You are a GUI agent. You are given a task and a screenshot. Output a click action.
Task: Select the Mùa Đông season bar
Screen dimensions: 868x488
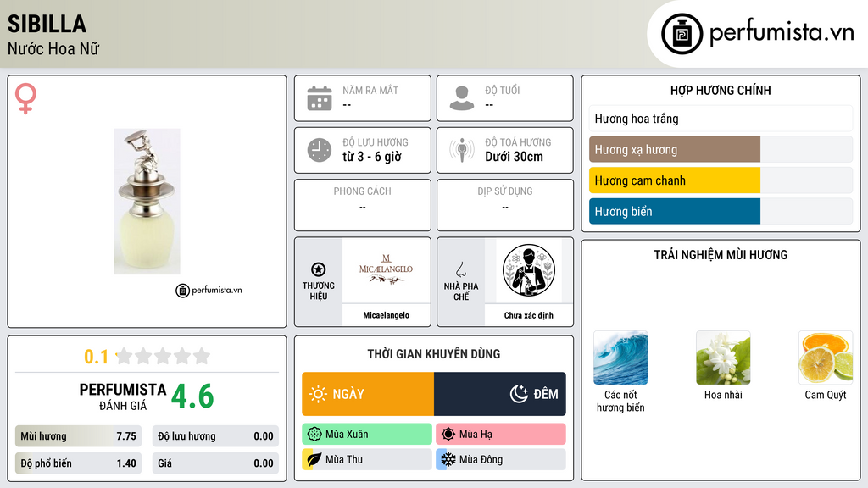pyautogui.click(x=501, y=459)
